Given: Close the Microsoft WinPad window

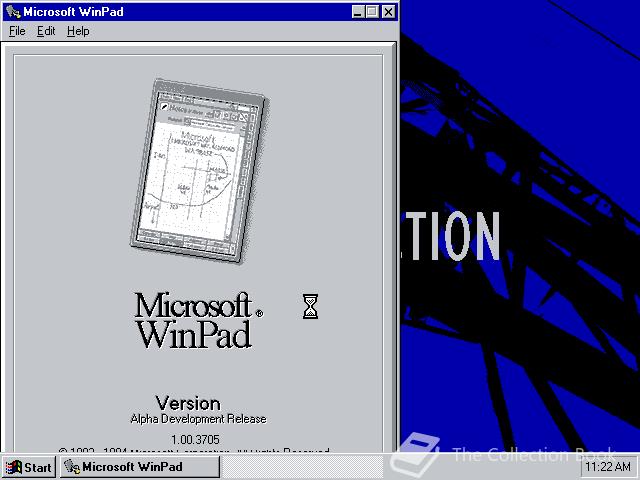Looking at the screenshot, I should point(389,12).
